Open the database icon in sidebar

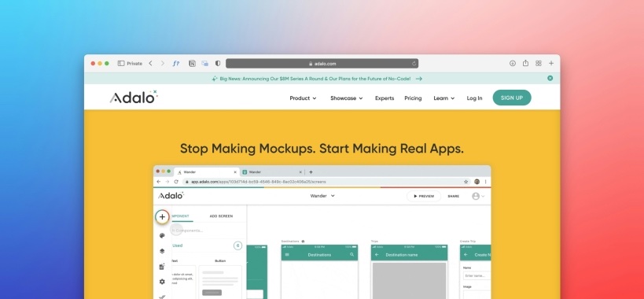point(162,267)
